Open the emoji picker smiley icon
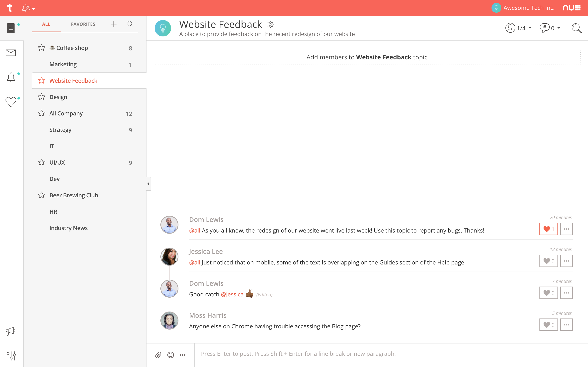Image resolution: width=588 pixels, height=367 pixels. coord(170,355)
